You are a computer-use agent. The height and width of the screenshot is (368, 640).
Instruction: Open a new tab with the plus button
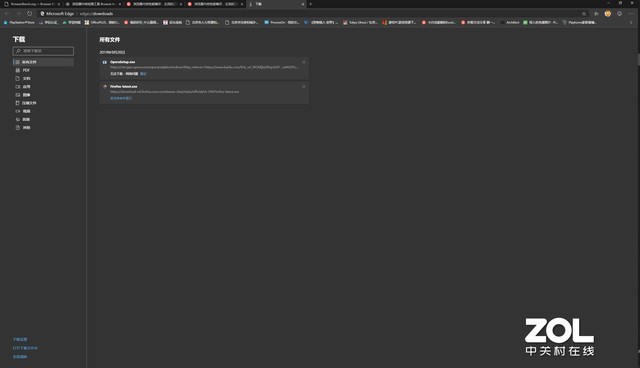coord(311,4)
